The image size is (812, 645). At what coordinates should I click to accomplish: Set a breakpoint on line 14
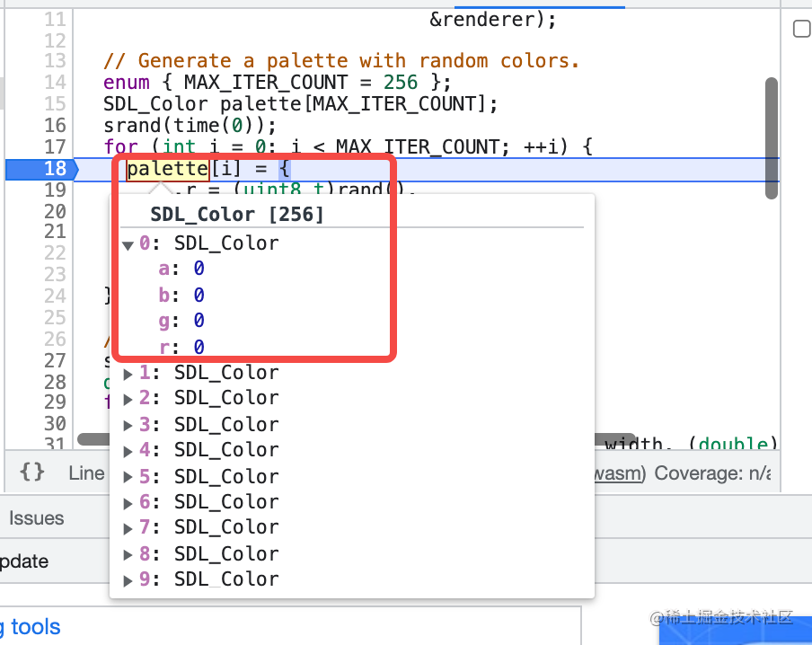pyautogui.click(x=55, y=83)
